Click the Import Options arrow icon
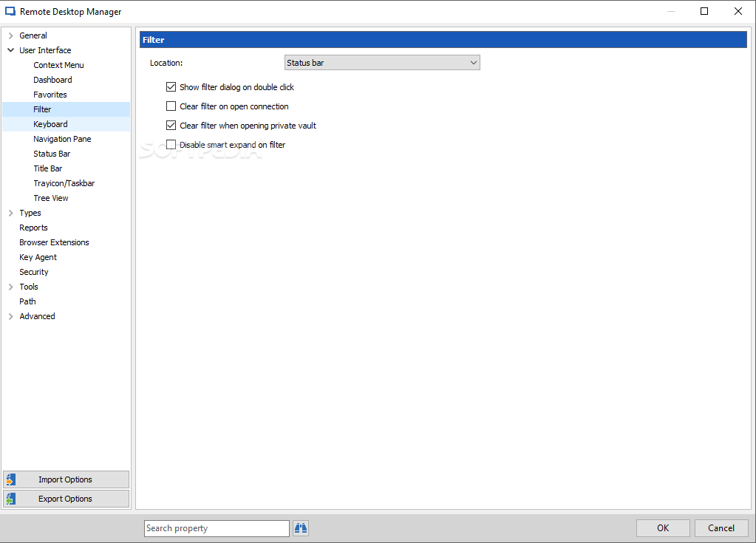The width and height of the screenshot is (756, 543). [11, 479]
